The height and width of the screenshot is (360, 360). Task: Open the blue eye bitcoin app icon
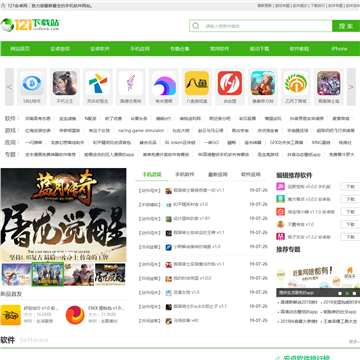click(x=32, y=83)
